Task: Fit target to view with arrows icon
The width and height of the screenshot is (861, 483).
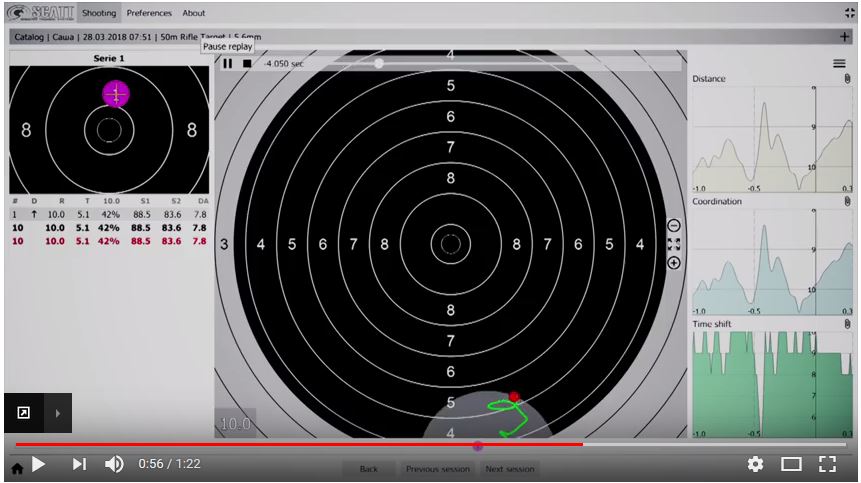Action: pyautogui.click(x=674, y=244)
